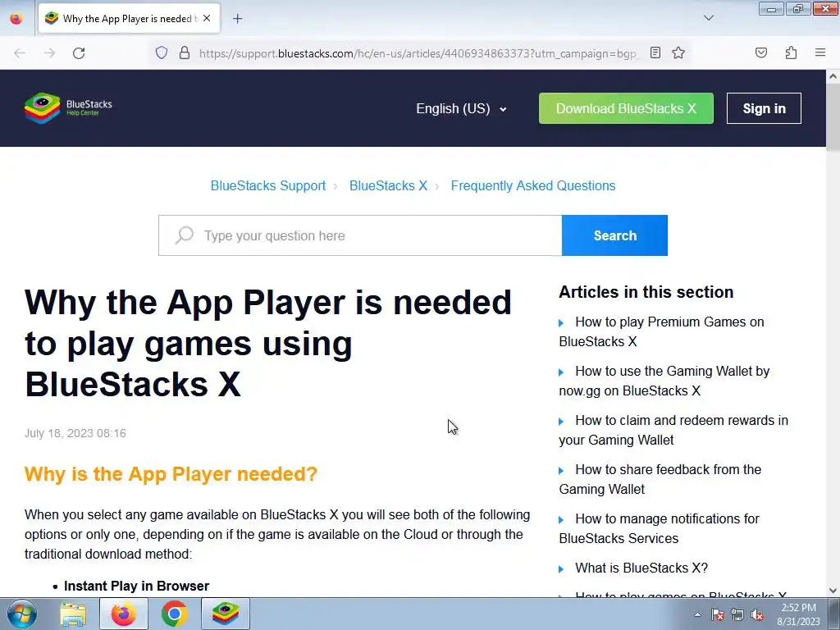Viewport: 840px width, 630px height.
Task: Click the 'July 18, 2023 08:16' date text
Action: click(75, 433)
